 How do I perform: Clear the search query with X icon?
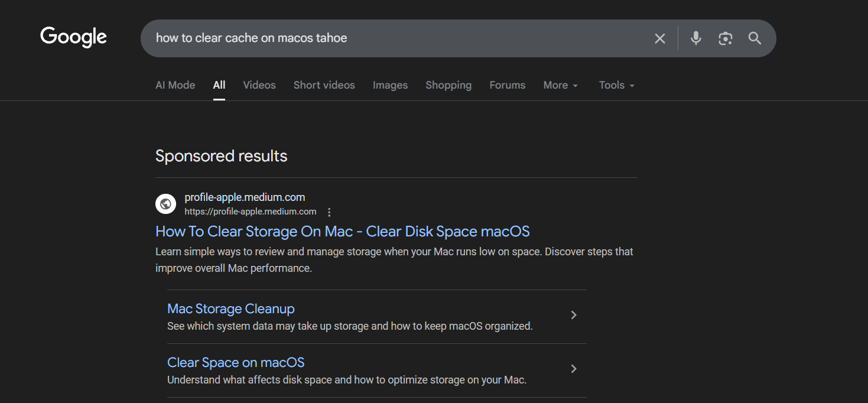point(659,38)
